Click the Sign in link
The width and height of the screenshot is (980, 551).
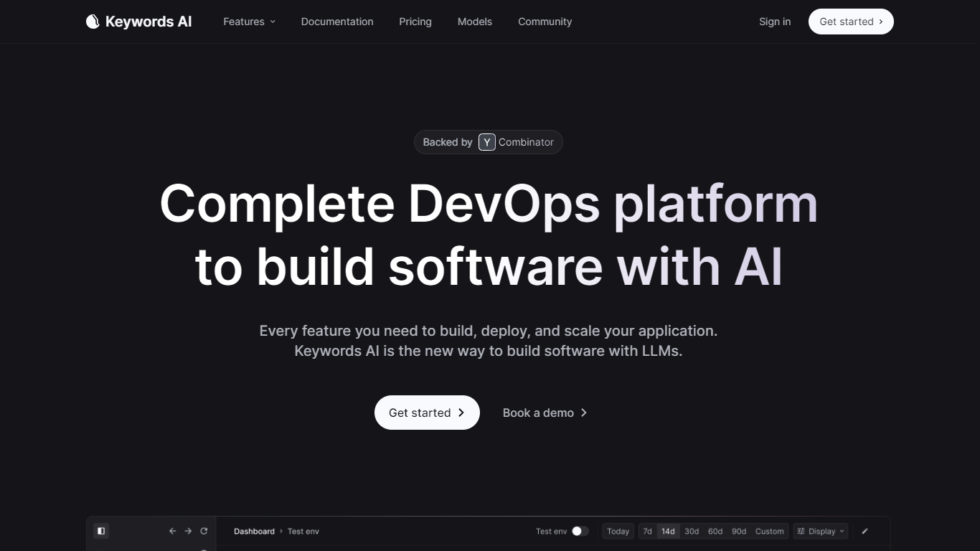coord(775,22)
